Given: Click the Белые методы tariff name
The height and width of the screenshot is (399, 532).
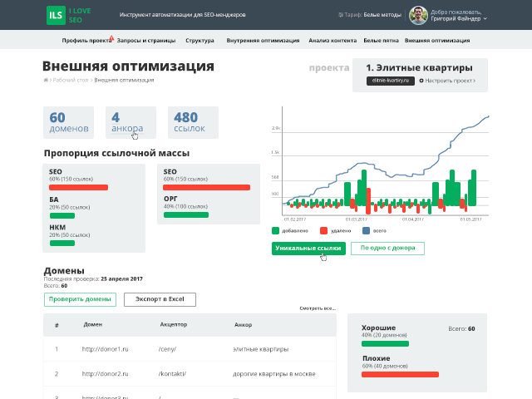Looking at the screenshot, I should click(382, 15).
